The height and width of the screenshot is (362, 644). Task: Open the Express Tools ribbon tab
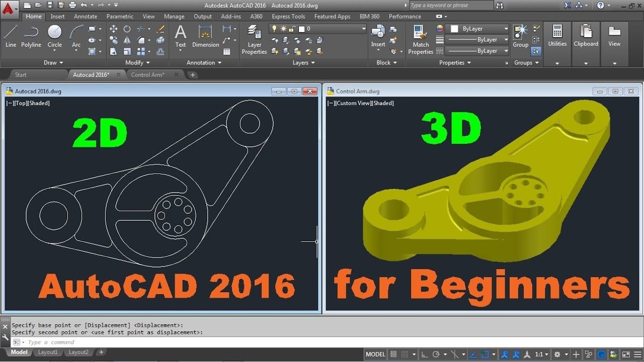click(x=288, y=17)
